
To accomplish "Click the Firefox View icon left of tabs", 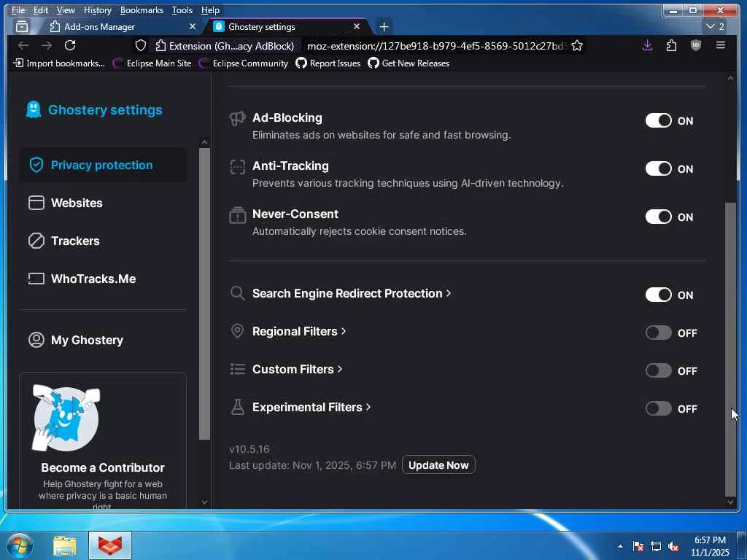I will (22, 27).
